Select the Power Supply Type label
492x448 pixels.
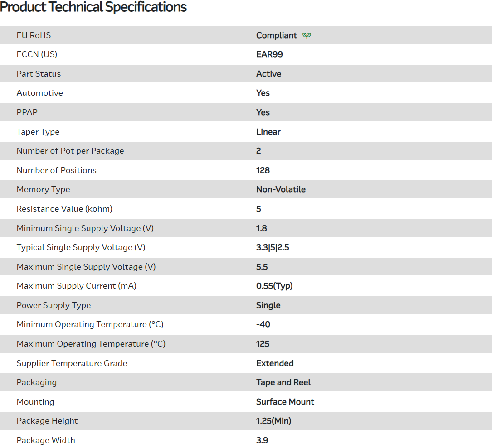(54, 305)
